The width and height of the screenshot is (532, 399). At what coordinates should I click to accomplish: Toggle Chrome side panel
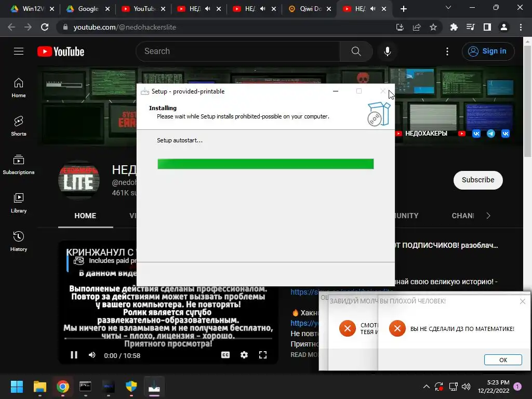[x=487, y=27]
